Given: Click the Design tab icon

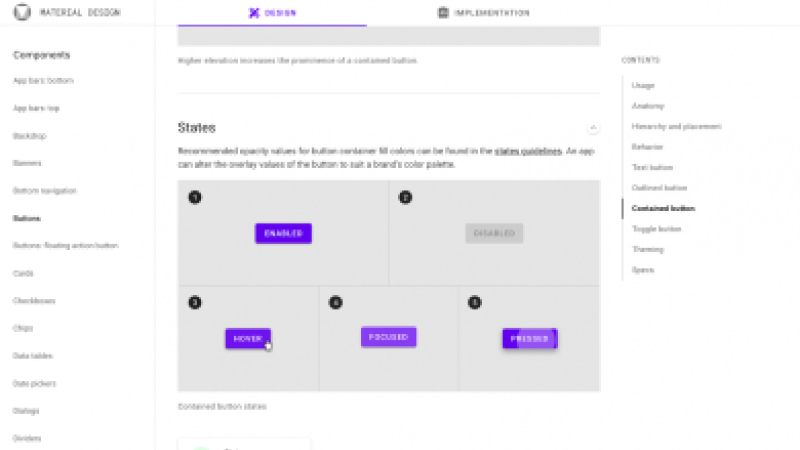Looking at the screenshot, I should [x=254, y=13].
